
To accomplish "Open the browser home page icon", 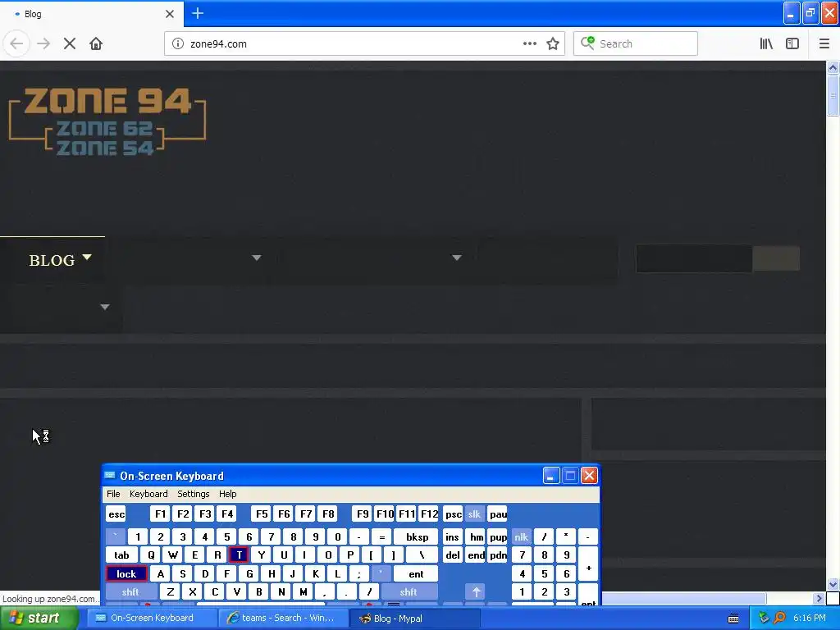I will (x=96, y=43).
